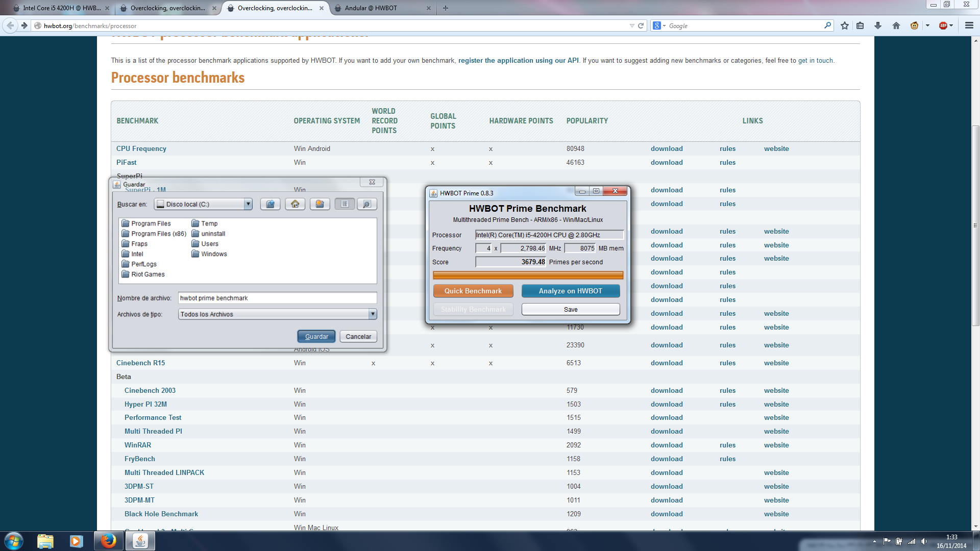
Task: Open the PiFast benchmark link
Action: click(127, 162)
